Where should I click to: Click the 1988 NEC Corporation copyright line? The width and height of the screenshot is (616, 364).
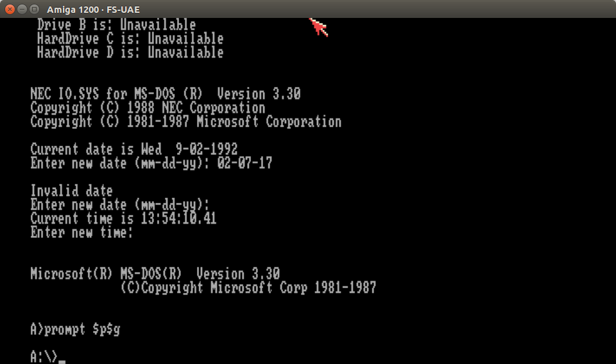pos(148,108)
